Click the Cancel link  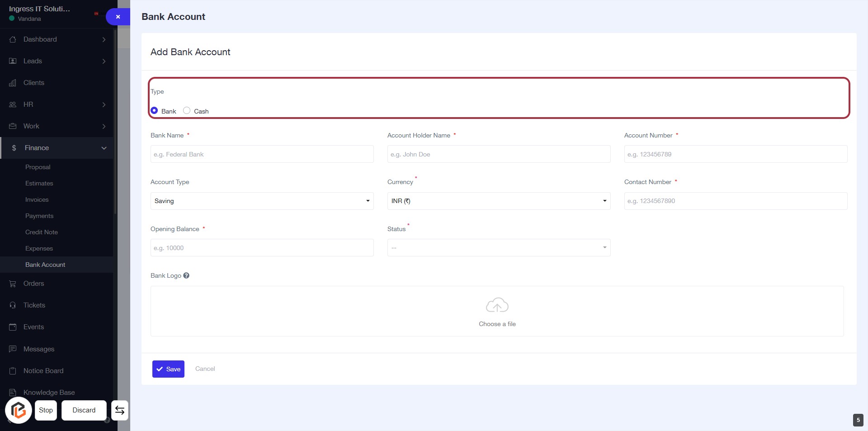tap(205, 369)
